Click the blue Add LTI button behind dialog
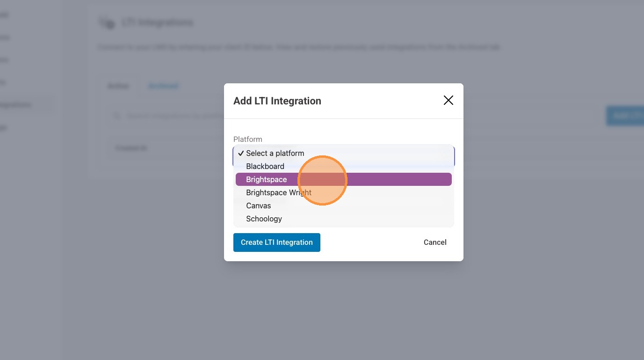This screenshot has width=644, height=360. click(625, 116)
